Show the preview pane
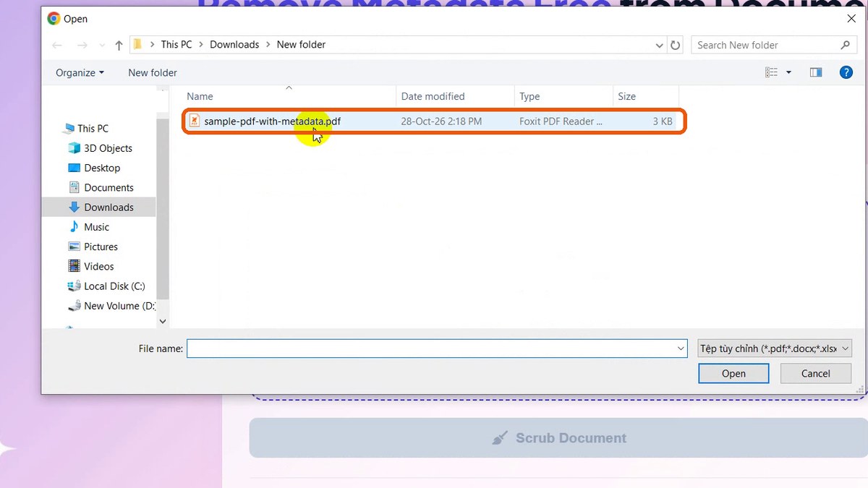Screen dimensions: 868x488 [x=816, y=72]
